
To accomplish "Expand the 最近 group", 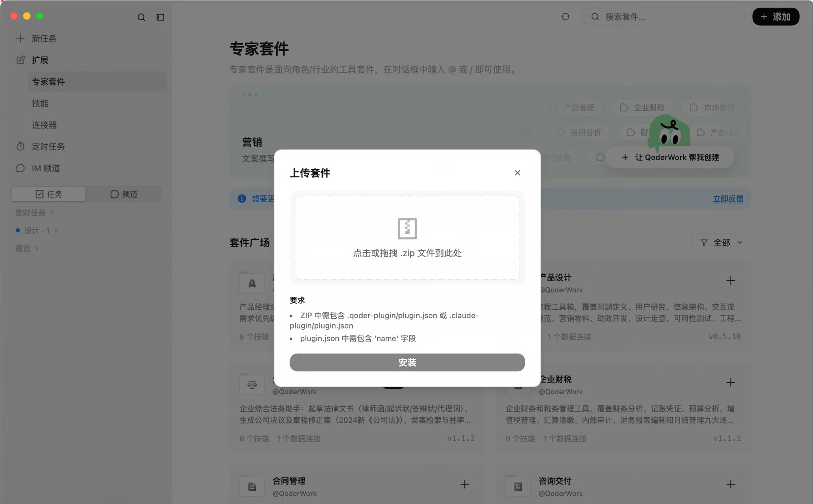I will point(27,248).
